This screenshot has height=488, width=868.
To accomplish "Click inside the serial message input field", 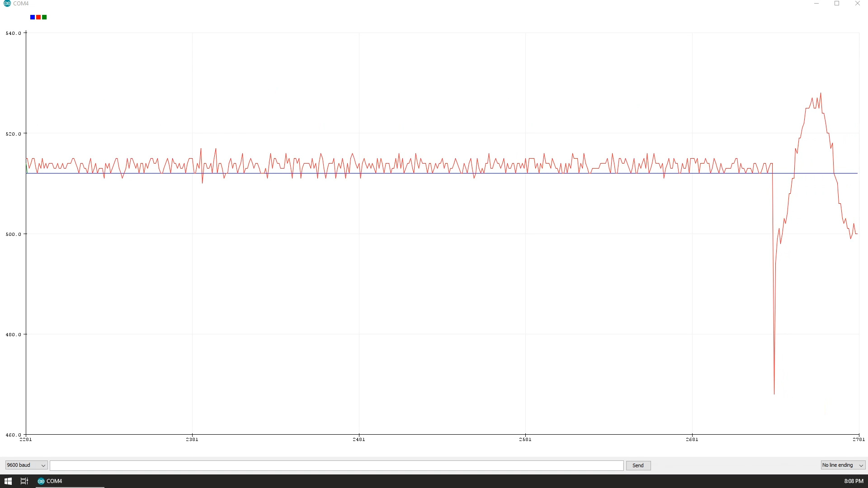I will point(337,465).
